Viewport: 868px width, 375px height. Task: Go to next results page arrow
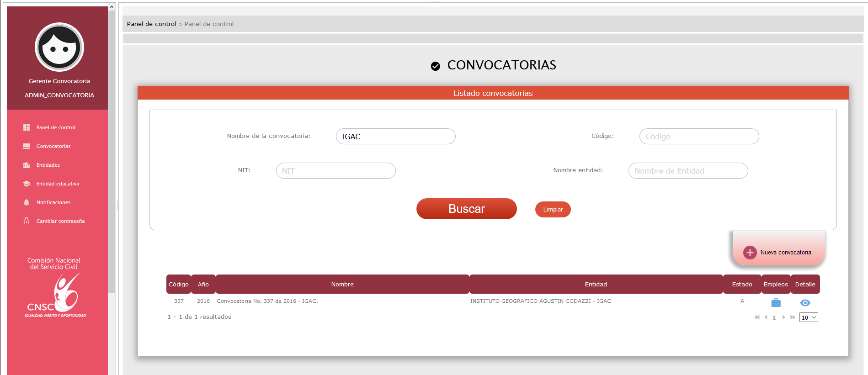(x=783, y=317)
